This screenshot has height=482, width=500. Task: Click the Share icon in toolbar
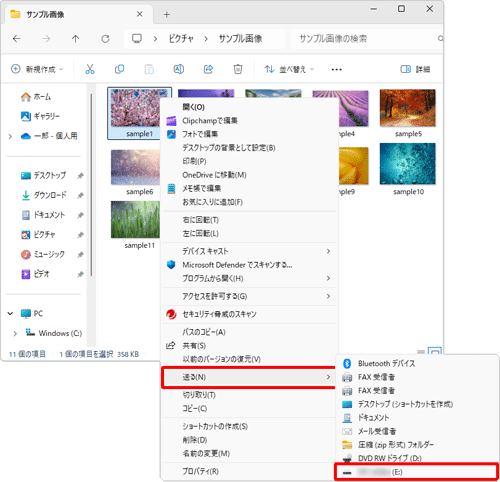[x=208, y=69]
